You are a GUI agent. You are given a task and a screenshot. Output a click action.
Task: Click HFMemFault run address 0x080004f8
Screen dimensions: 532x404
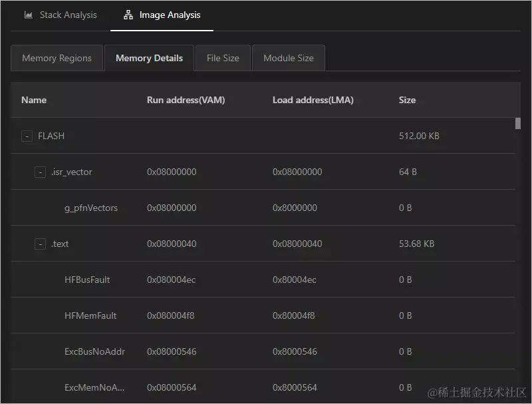pyautogui.click(x=171, y=316)
